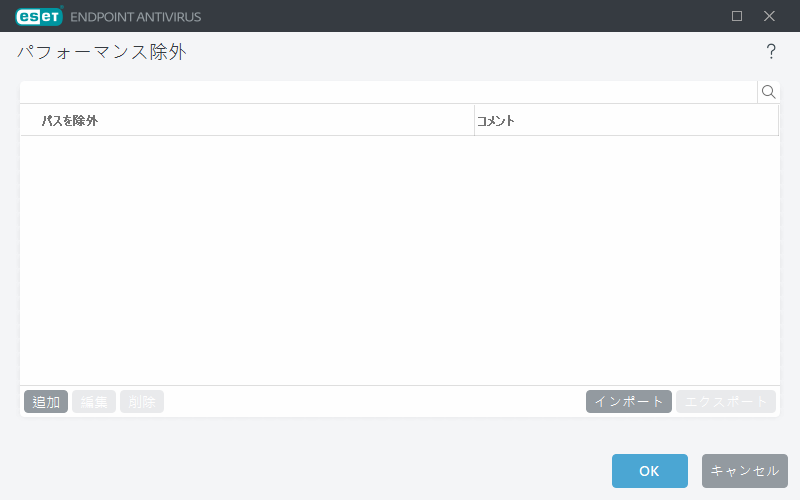Sort by the パスを除外 column header
Viewport: 800px width, 500px height.
[x=70, y=121]
